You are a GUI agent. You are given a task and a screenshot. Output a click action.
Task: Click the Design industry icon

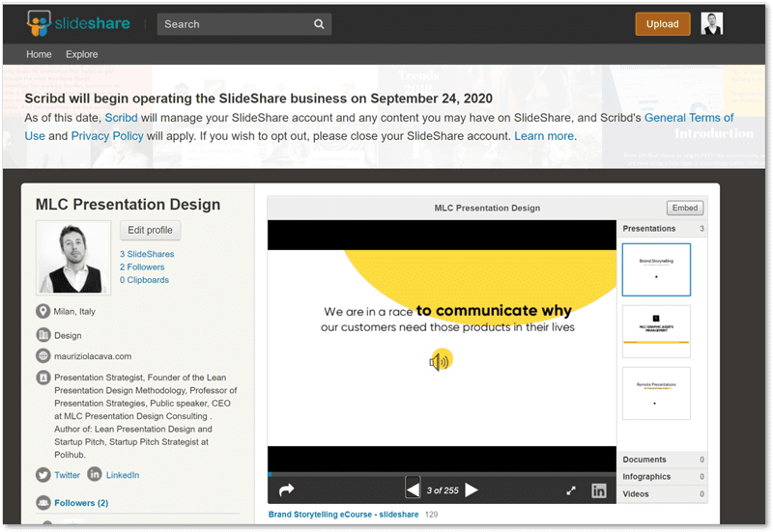[x=43, y=335]
